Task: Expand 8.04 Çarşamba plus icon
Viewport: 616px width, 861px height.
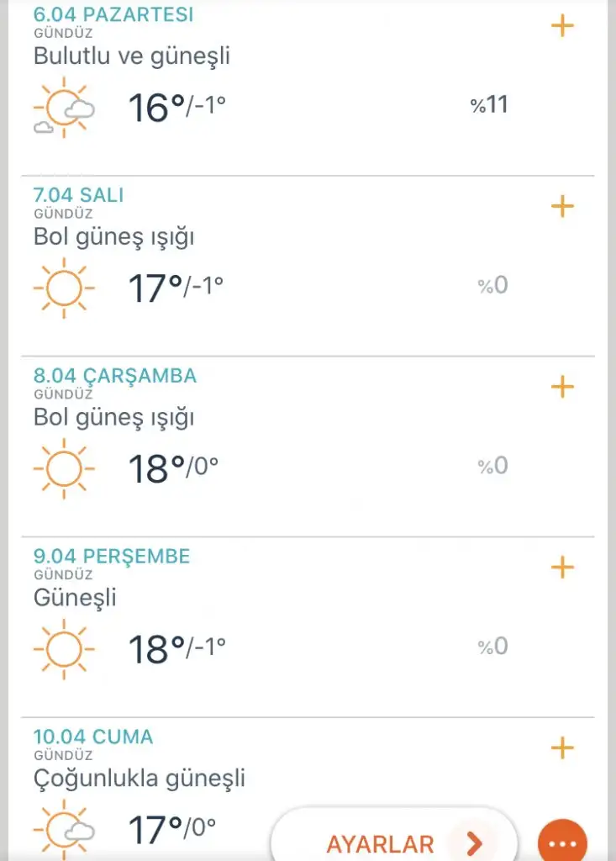Action: pos(562,387)
